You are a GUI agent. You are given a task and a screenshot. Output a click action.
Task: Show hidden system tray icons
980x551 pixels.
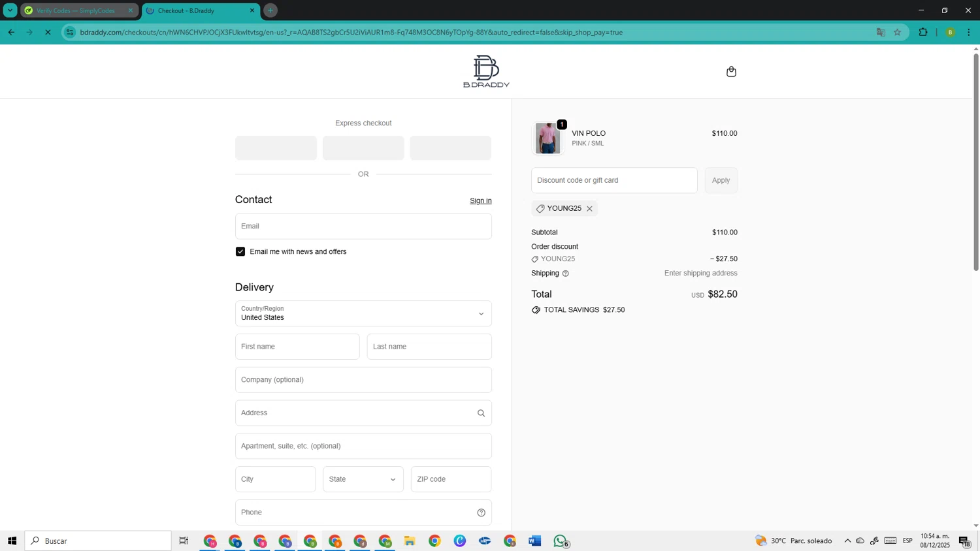pyautogui.click(x=847, y=541)
